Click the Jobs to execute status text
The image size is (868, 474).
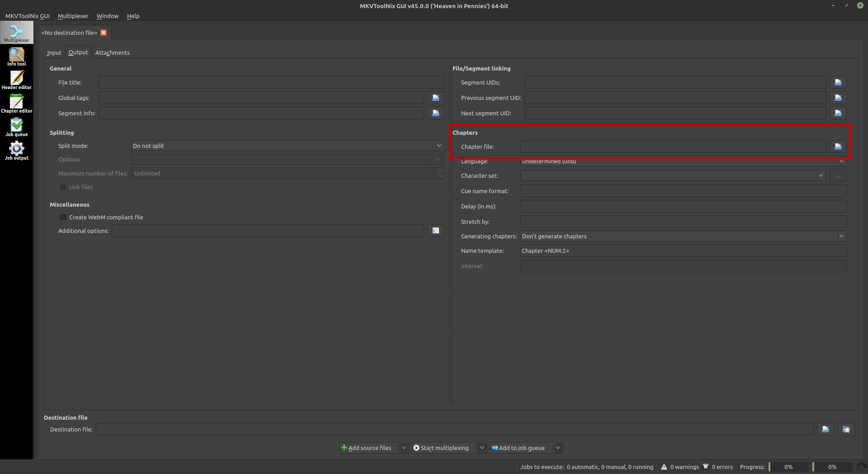587,467
